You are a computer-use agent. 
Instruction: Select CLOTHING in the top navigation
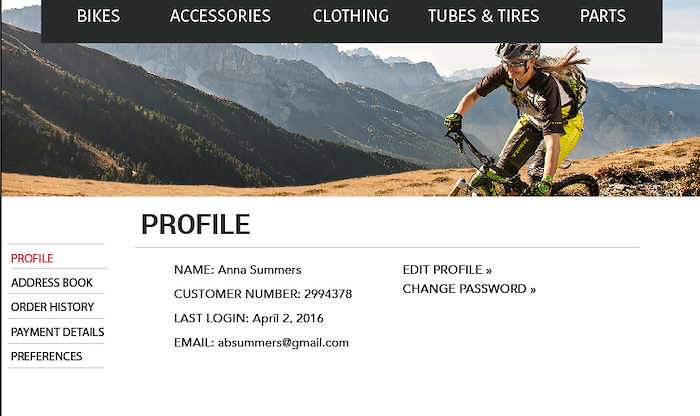tap(350, 16)
